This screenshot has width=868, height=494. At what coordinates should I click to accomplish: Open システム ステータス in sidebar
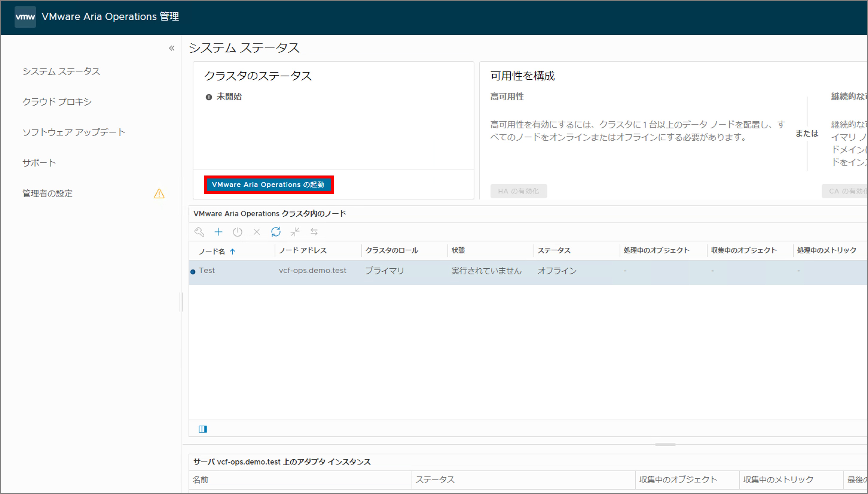coord(61,71)
